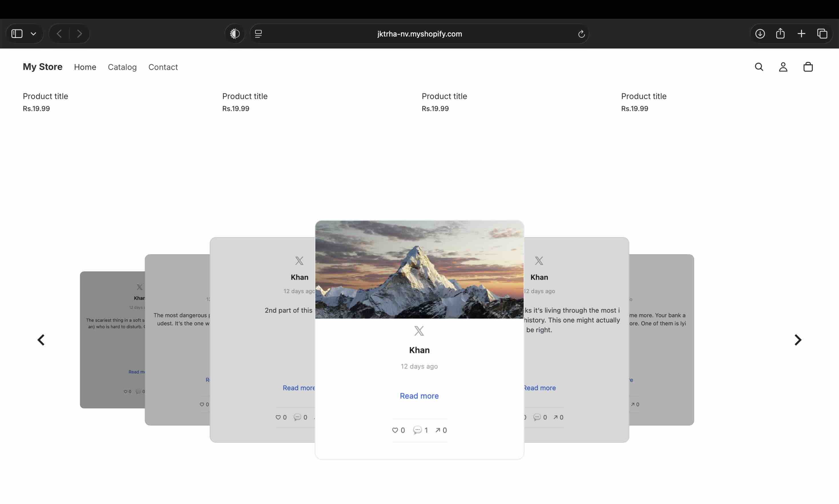
Task: Click '12 days ago' on center card
Action: point(419,366)
